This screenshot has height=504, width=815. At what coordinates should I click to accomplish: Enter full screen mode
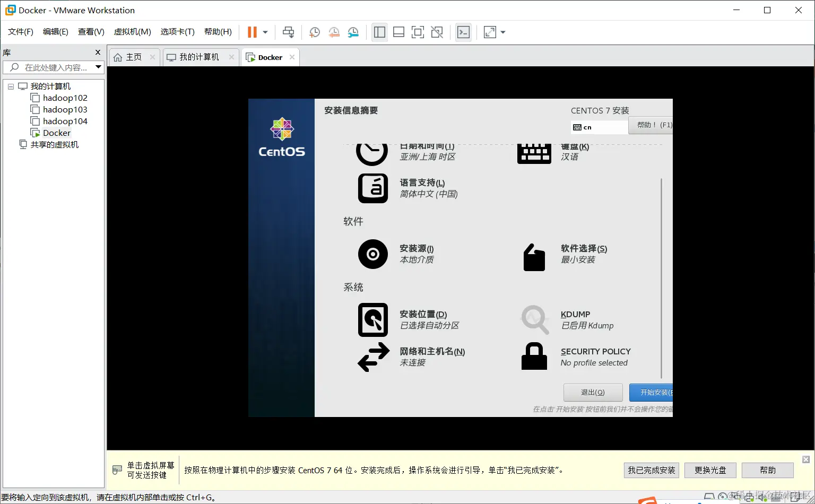tap(418, 32)
